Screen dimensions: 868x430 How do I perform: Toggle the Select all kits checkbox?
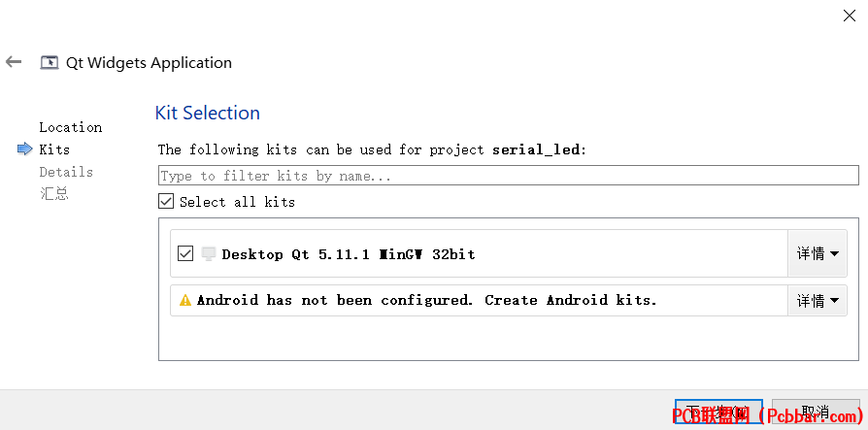[x=166, y=202]
